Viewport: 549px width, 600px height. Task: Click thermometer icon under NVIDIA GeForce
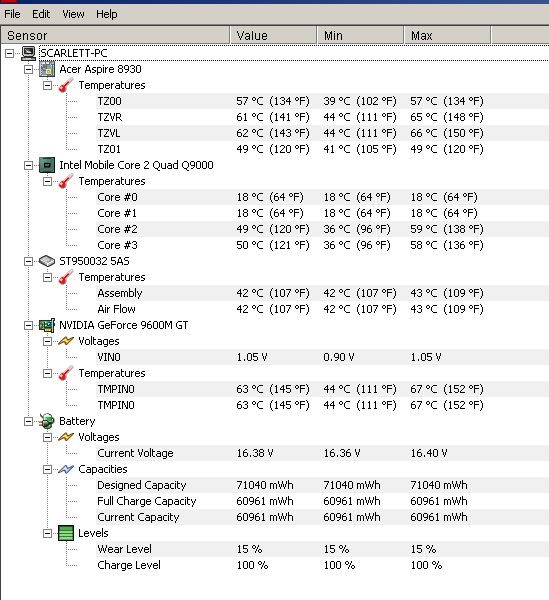pyautogui.click(x=66, y=373)
